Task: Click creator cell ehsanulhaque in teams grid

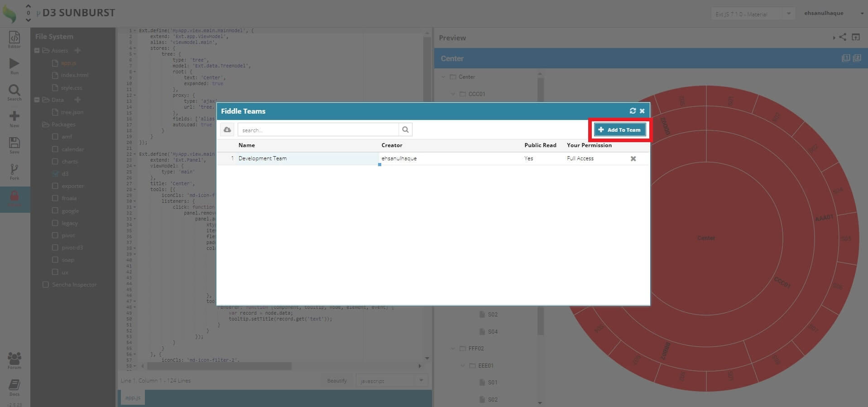Action: pyautogui.click(x=399, y=158)
